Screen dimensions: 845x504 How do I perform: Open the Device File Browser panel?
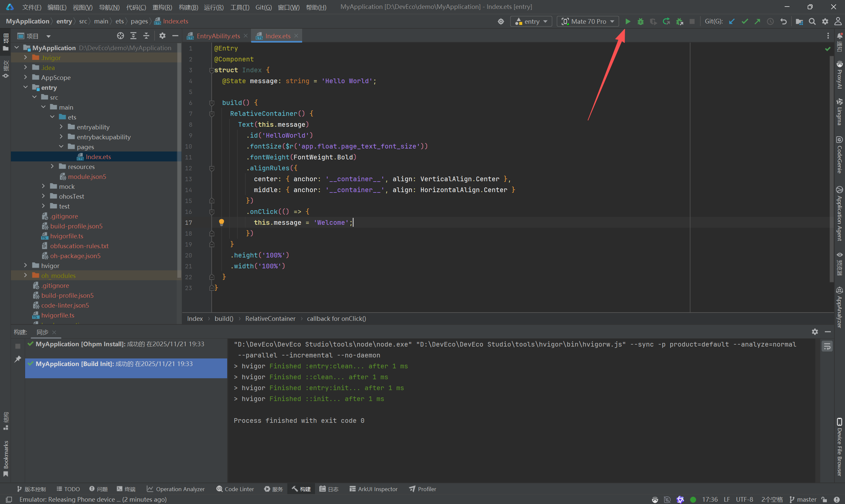pos(839,447)
